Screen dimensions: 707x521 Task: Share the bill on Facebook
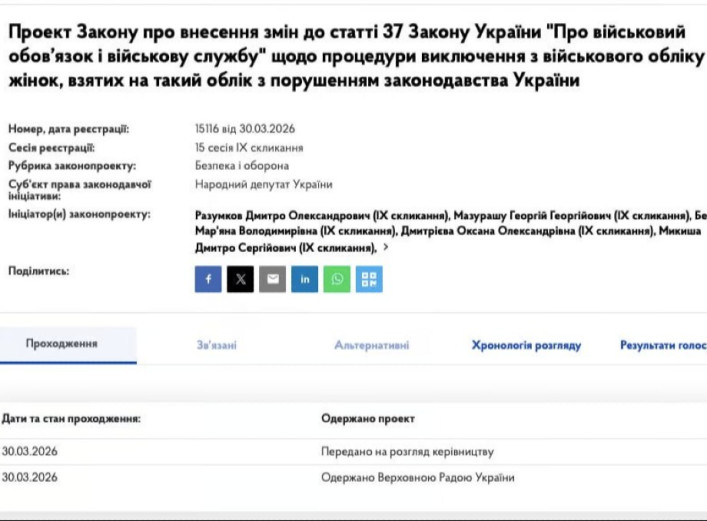click(208, 279)
